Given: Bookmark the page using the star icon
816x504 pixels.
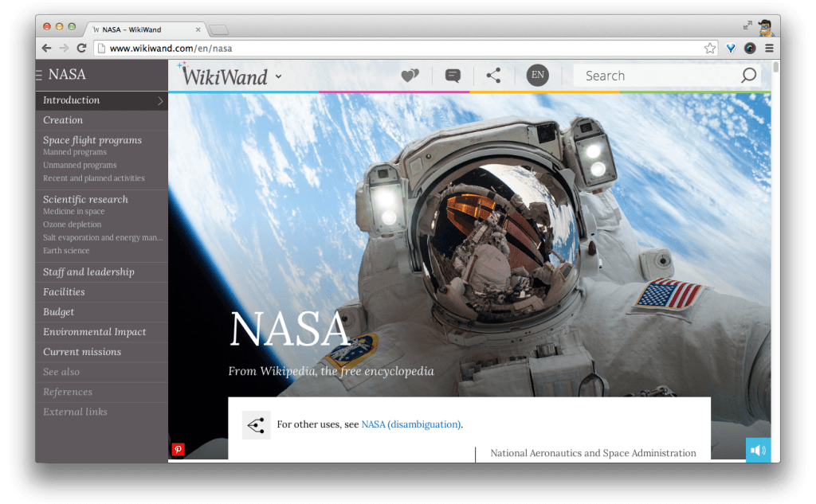Looking at the screenshot, I should click(709, 48).
